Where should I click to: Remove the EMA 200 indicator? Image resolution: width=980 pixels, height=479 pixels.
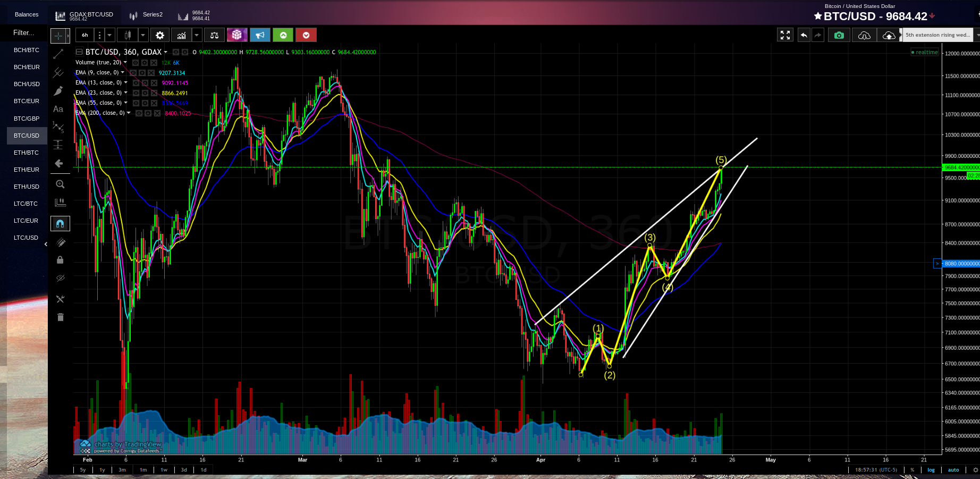pyautogui.click(x=157, y=113)
